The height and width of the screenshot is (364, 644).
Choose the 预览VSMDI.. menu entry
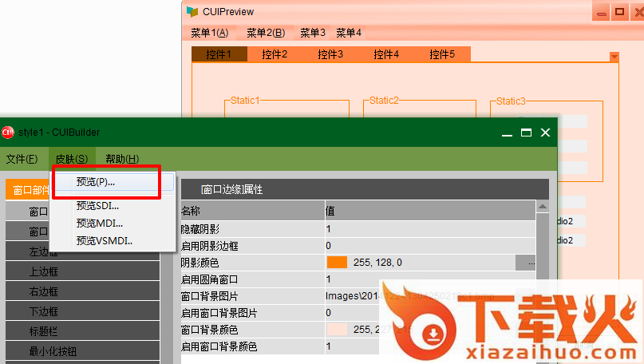104,240
